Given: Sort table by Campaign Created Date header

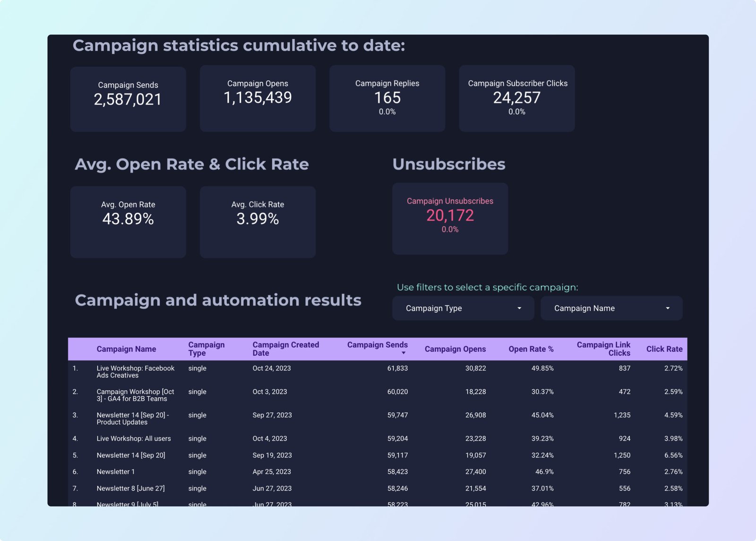Looking at the screenshot, I should pos(285,349).
